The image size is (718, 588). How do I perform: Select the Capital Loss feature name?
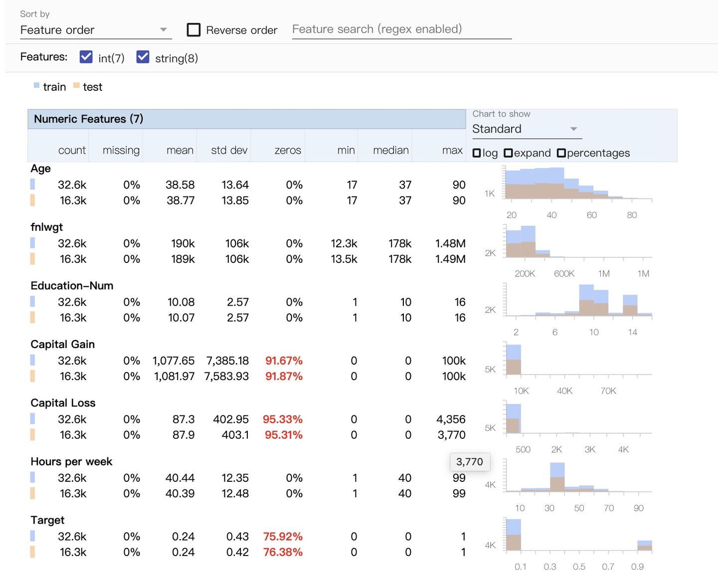63,403
